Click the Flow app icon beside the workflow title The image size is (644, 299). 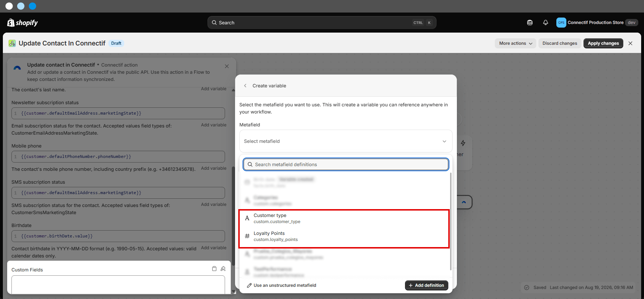(x=12, y=43)
